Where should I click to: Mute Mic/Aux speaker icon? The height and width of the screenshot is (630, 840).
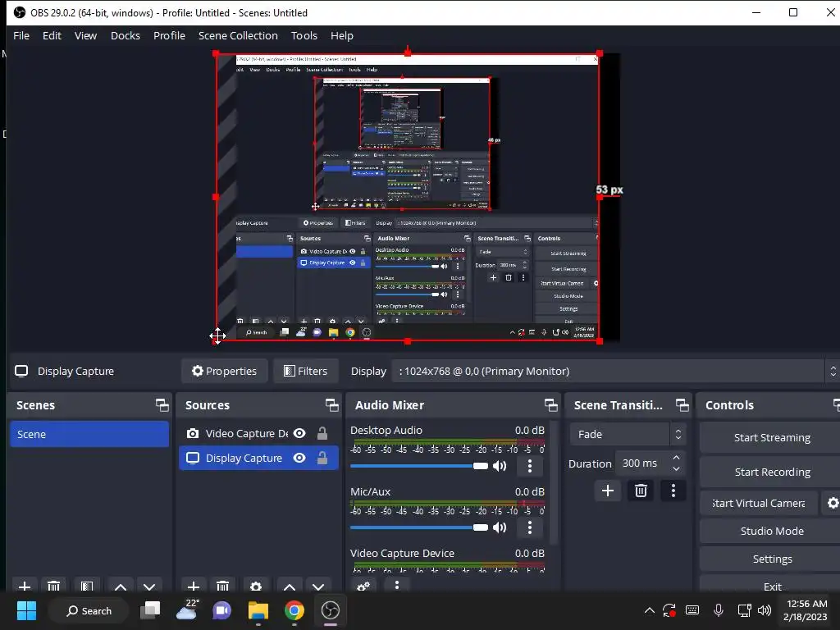click(500, 527)
